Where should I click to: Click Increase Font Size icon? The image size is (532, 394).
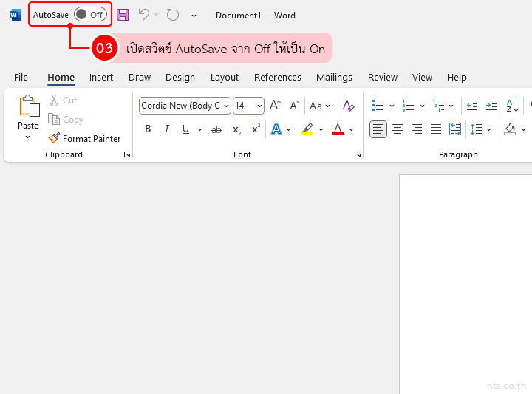coord(275,106)
